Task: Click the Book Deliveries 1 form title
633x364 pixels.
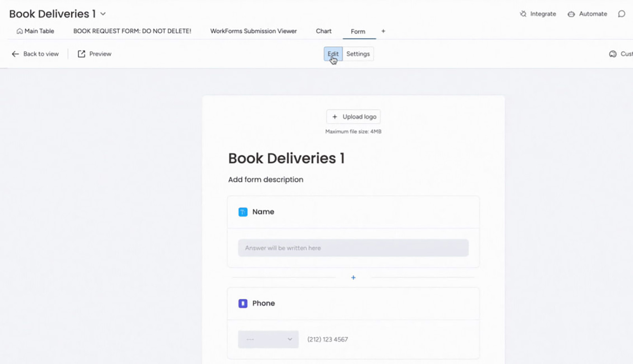Action: pos(286,158)
